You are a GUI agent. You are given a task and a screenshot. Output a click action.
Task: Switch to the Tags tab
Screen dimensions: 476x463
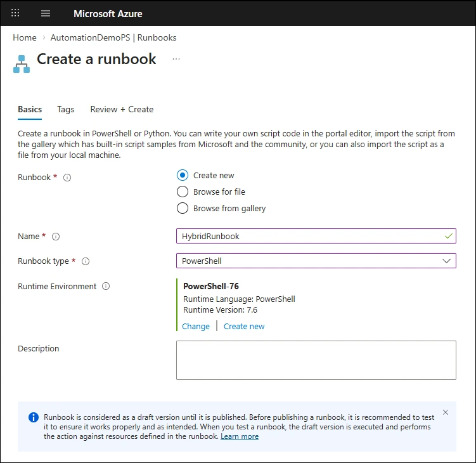(x=65, y=110)
